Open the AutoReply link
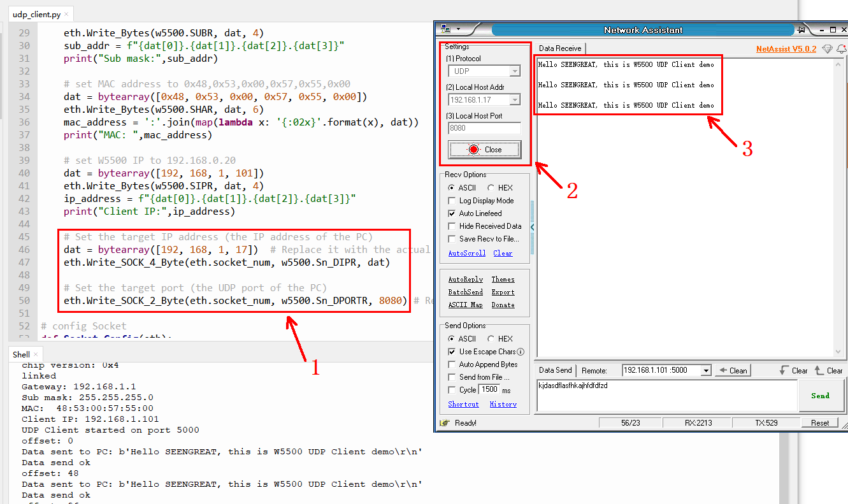Image resolution: width=848 pixels, height=504 pixels. [465, 280]
